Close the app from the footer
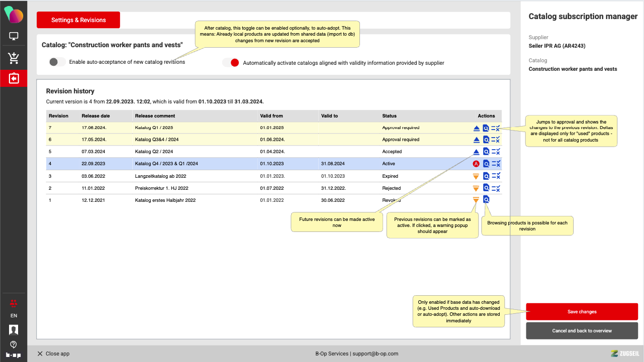This screenshot has height=362, width=644. pyautogui.click(x=53, y=353)
